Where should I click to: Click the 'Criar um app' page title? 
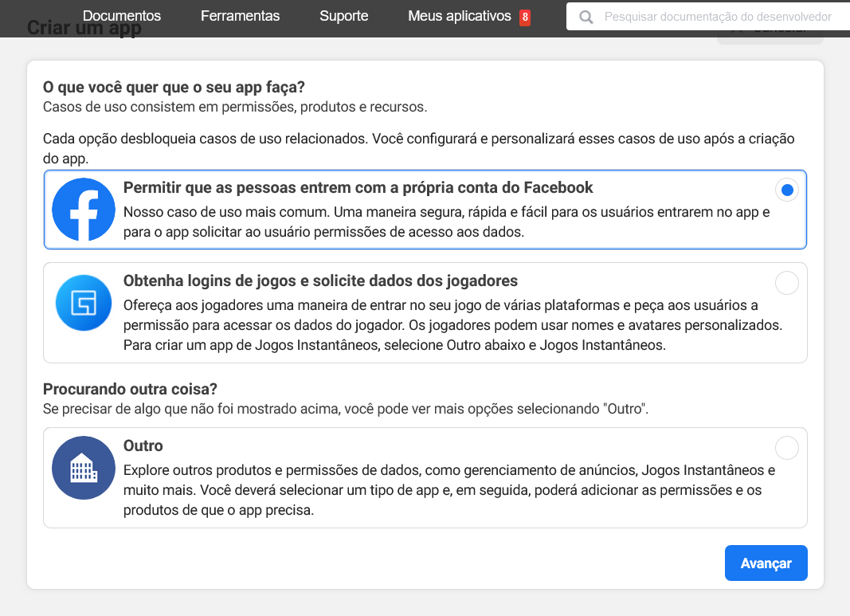pyautogui.click(x=84, y=29)
